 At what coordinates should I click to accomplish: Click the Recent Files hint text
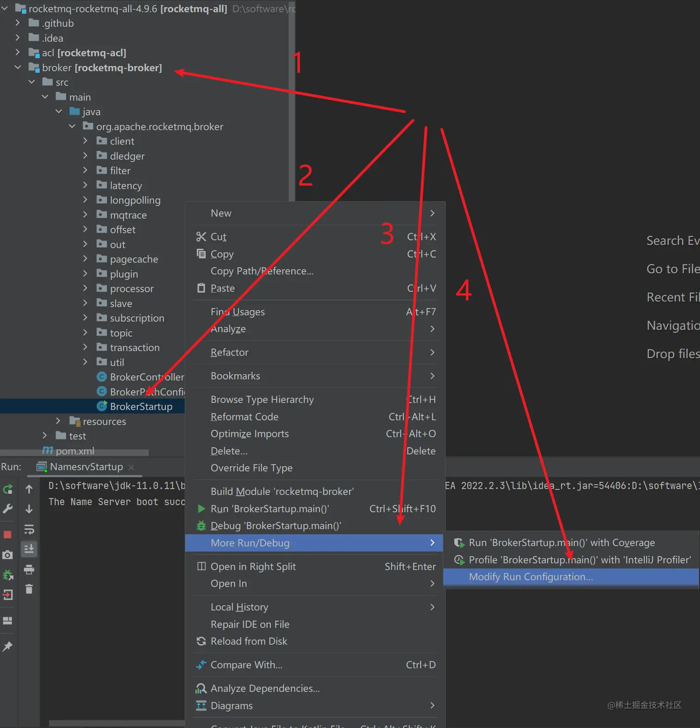coord(673,297)
